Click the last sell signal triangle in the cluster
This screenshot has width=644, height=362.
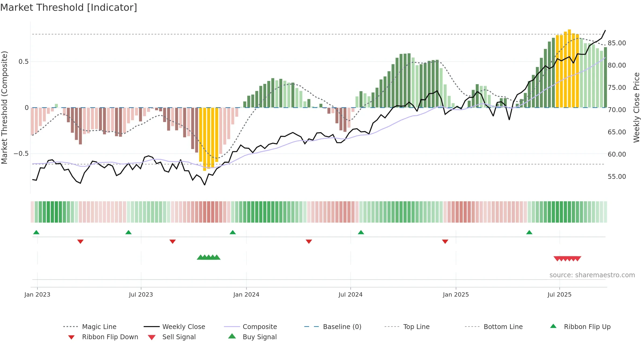578,258
